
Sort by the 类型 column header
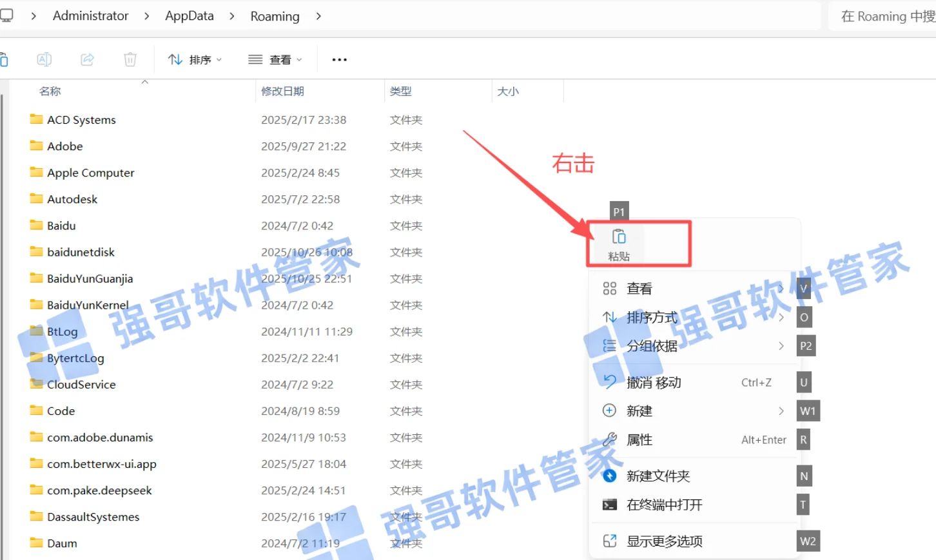[401, 92]
